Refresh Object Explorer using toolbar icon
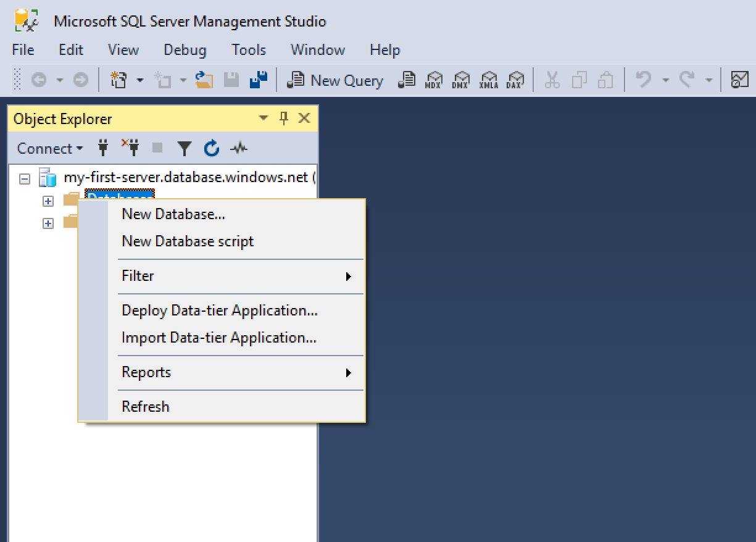The width and height of the screenshot is (756, 542). coord(212,148)
